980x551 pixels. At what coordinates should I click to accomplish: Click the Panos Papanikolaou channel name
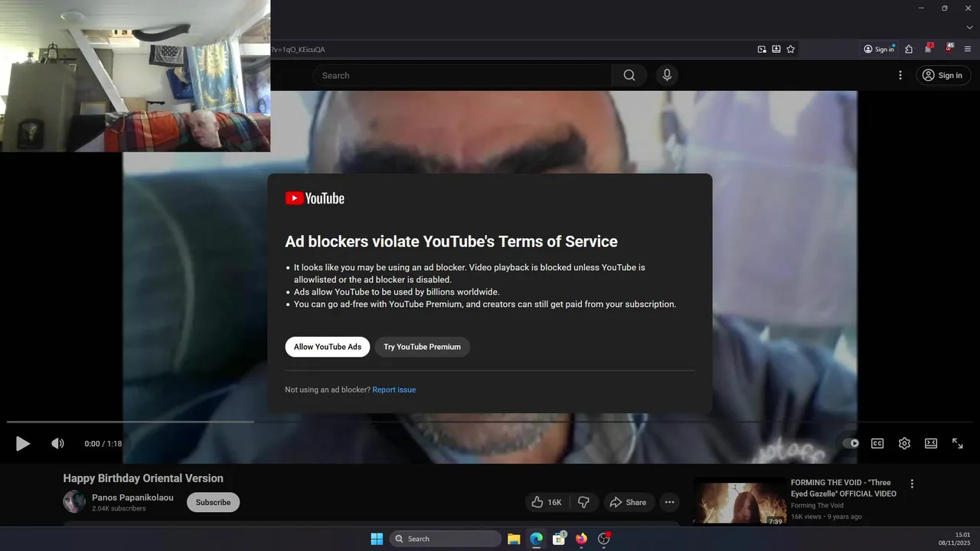(x=132, y=497)
